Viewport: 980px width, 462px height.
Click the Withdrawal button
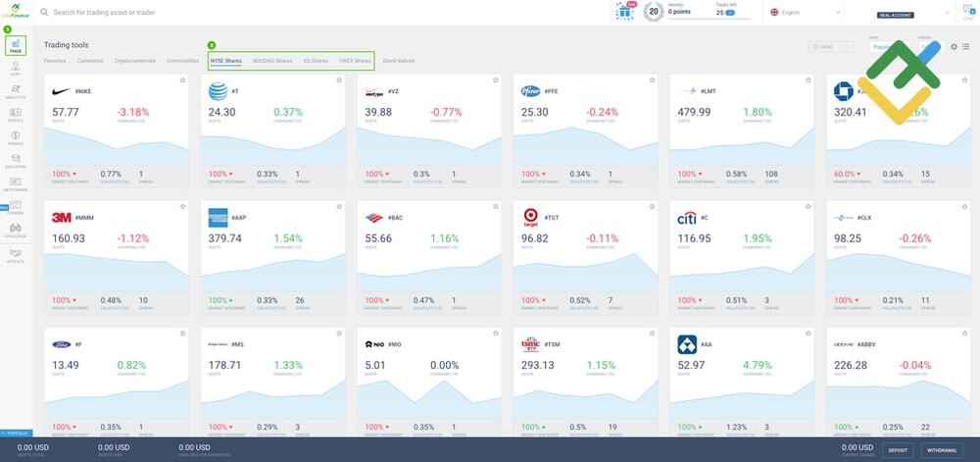pyautogui.click(x=942, y=450)
